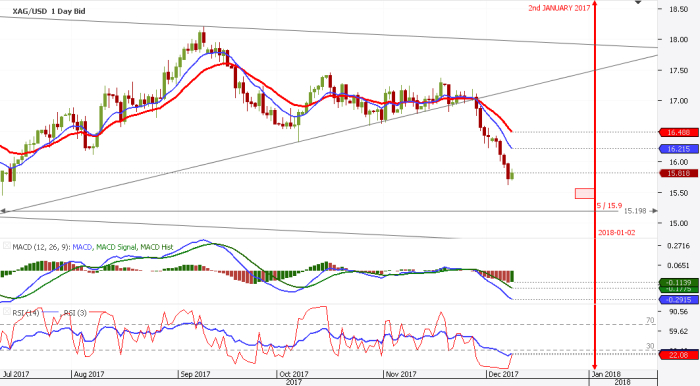The image size is (700, 386).
Task: Click the red 22.08 RSI value tag
Action: (679, 355)
